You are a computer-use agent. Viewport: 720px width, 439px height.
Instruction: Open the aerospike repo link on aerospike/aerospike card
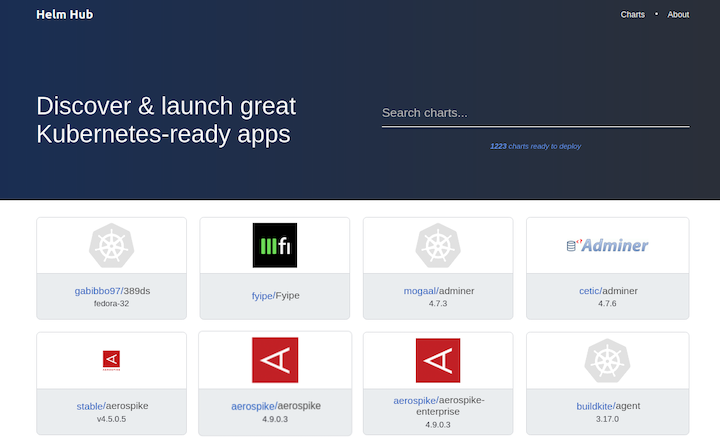[254, 406]
